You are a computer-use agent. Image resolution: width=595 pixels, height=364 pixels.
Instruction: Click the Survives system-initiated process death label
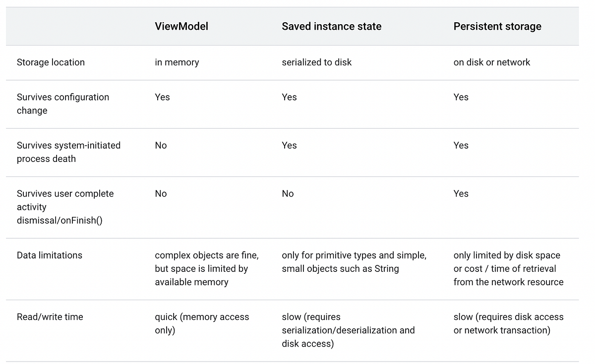point(68,152)
